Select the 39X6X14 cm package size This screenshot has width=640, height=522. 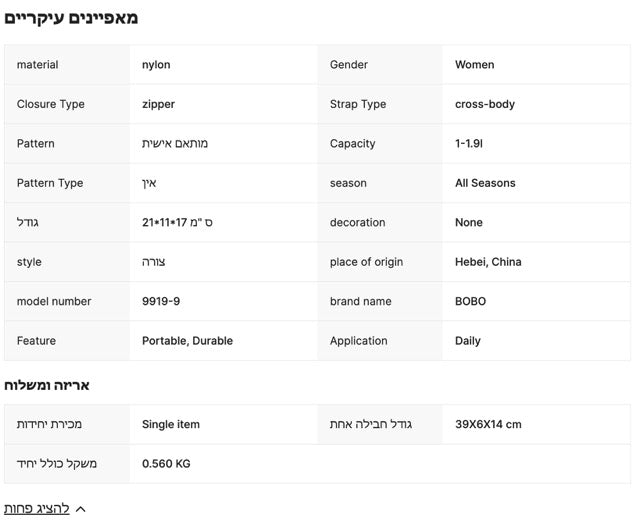pos(488,424)
